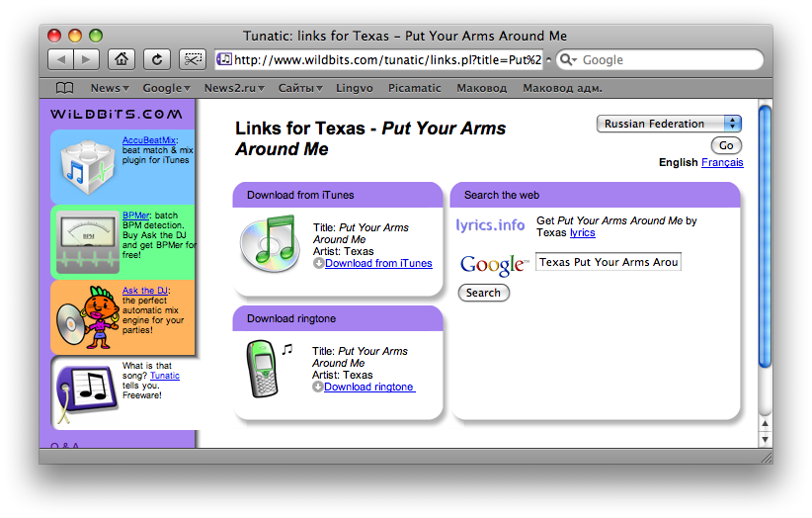Screen dimensions: 812x518
Task: Click the Ask the DJ cartoon image
Action: [87, 317]
